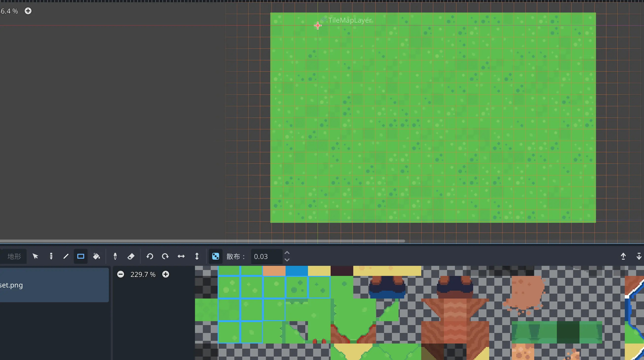Image resolution: width=644 pixels, height=360 pixels.
Task: Zoom in the viewport with plus button
Action: point(28,11)
